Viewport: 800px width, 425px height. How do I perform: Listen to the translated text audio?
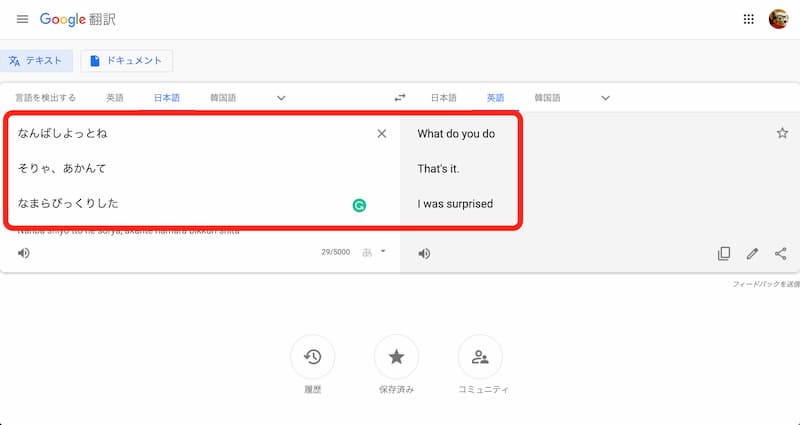424,254
